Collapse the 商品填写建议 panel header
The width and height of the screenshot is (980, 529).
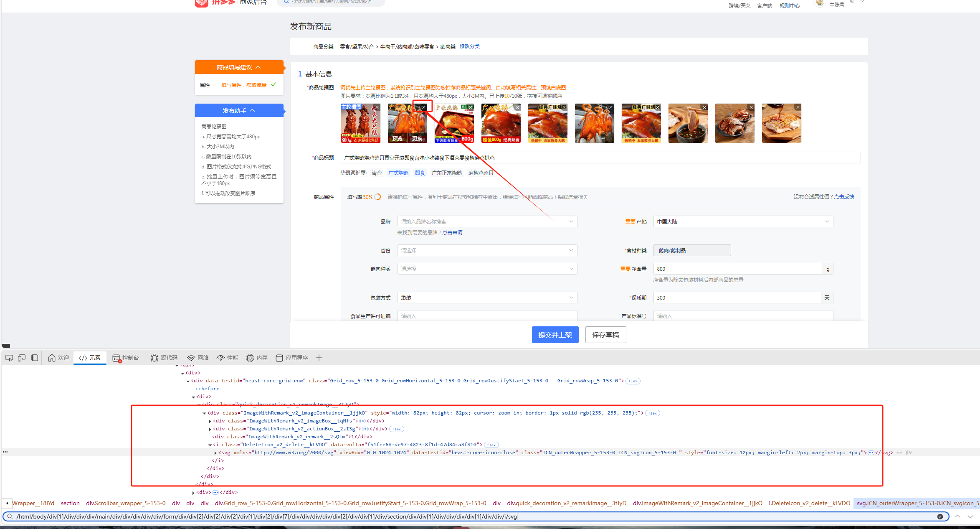point(239,67)
